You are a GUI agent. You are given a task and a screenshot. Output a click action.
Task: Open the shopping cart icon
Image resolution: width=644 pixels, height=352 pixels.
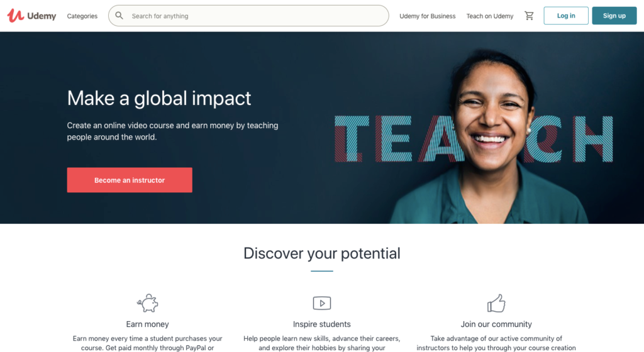pos(529,16)
